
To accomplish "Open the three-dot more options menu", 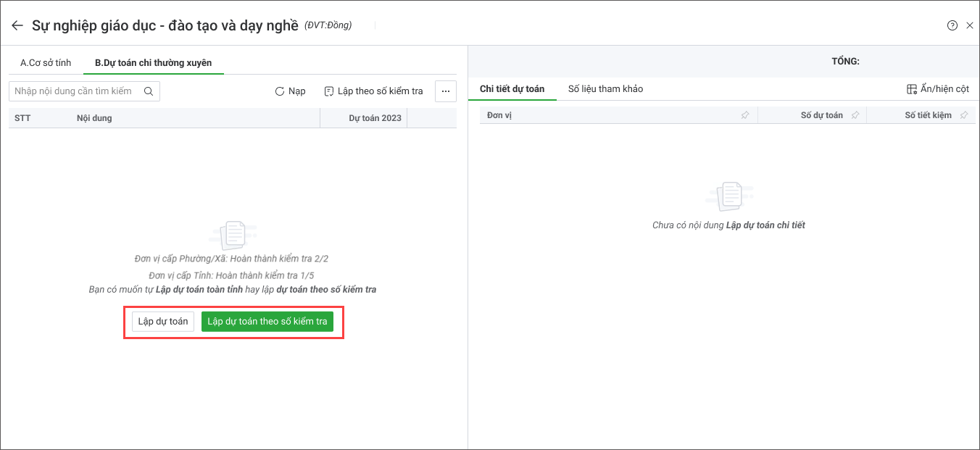I will [446, 91].
